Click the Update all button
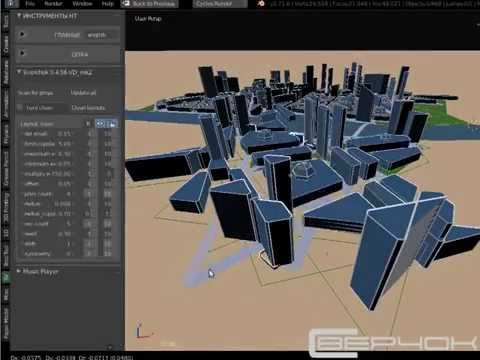Screen dimensions: 480x360 pyautogui.click(x=83, y=93)
